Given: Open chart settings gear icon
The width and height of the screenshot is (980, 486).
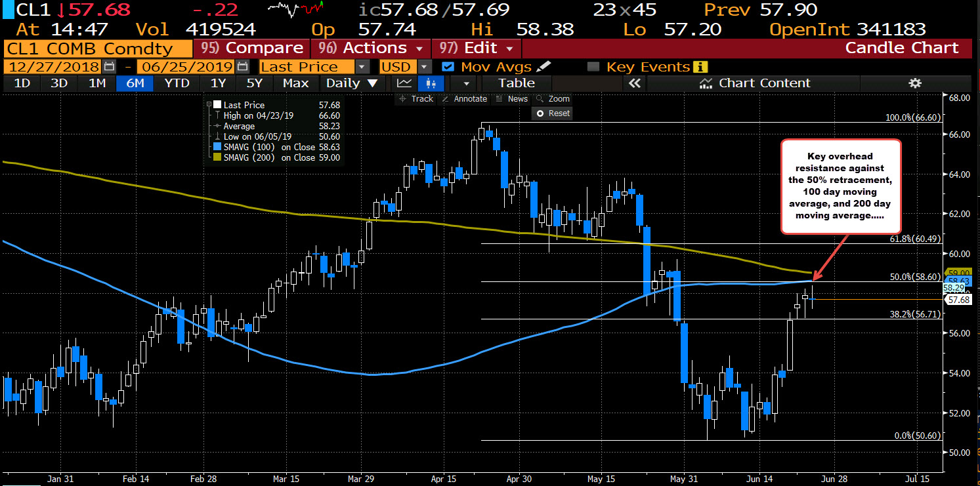Looking at the screenshot, I should click(915, 83).
